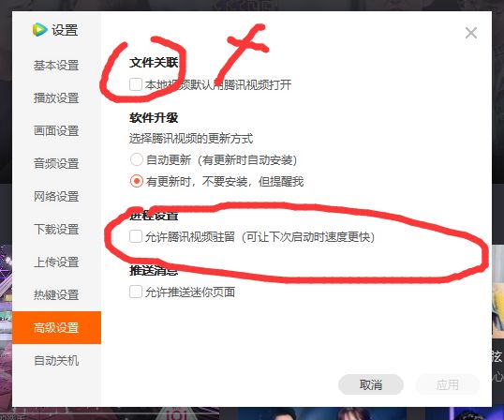Close the settings dialog with X
The width and height of the screenshot is (504, 420).
pyautogui.click(x=471, y=33)
